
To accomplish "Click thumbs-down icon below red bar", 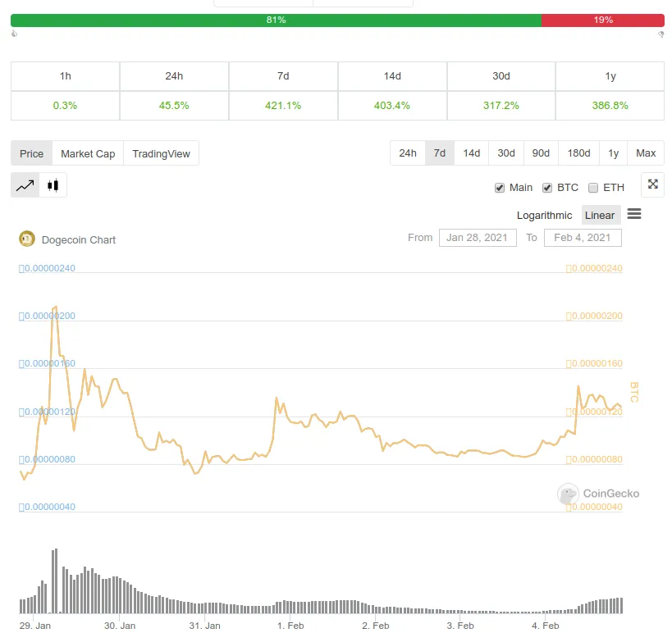I will point(661,34).
